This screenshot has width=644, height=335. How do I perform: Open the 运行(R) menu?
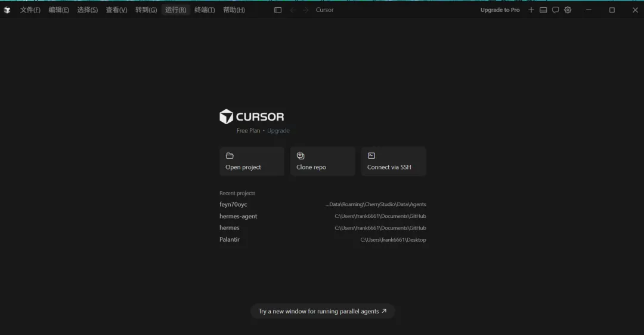[x=176, y=10]
